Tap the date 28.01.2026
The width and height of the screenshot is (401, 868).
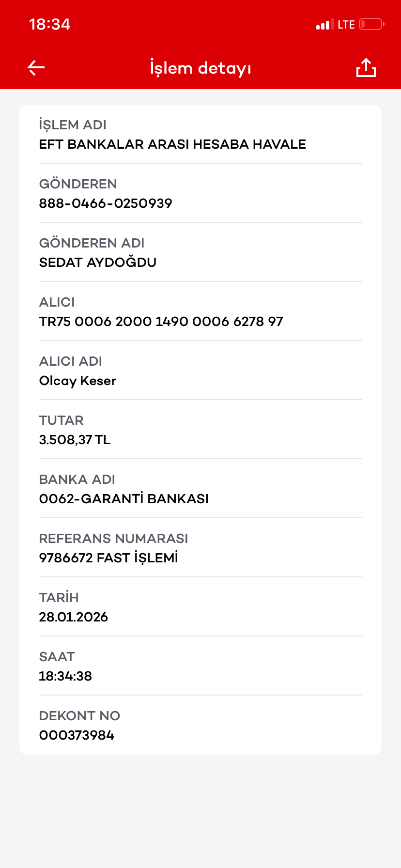tap(73, 617)
